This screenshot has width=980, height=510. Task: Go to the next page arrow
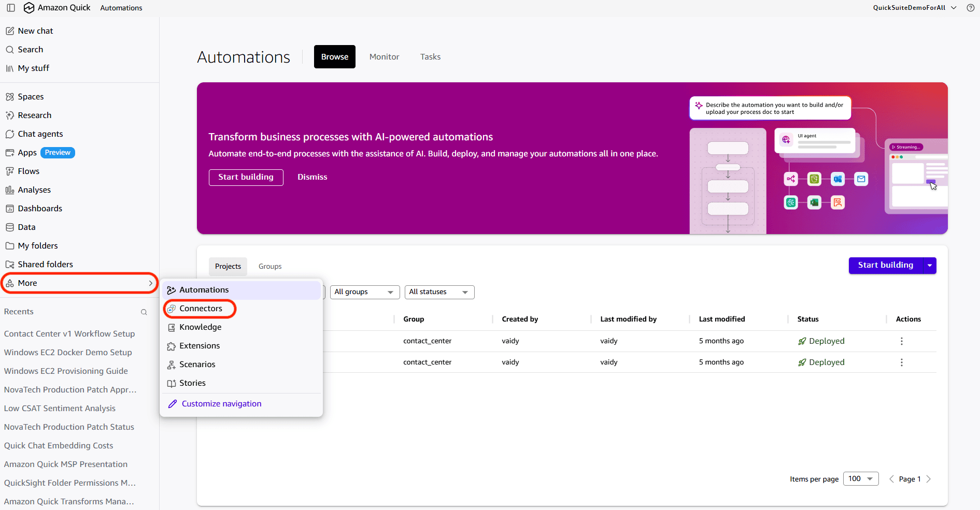pyautogui.click(x=929, y=479)
